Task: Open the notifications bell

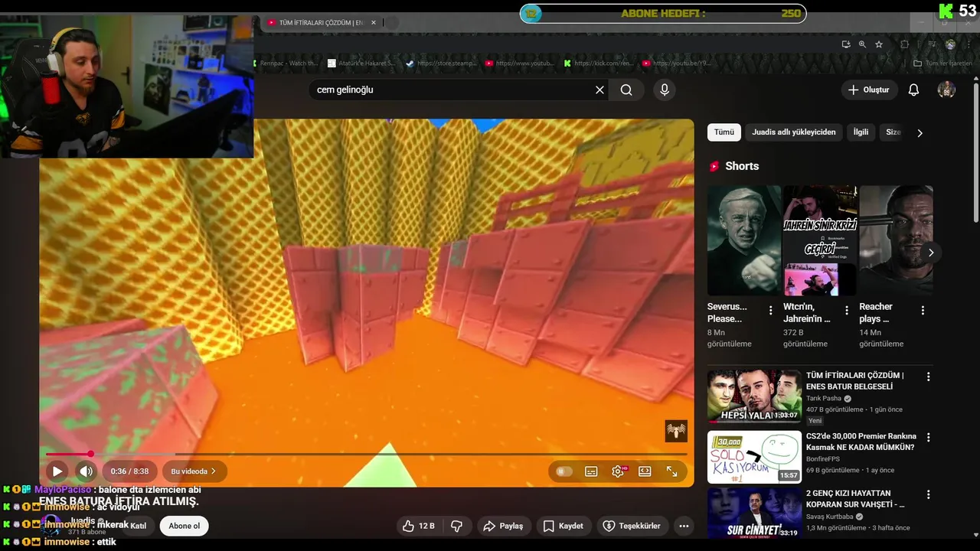Action: [913, 90]
